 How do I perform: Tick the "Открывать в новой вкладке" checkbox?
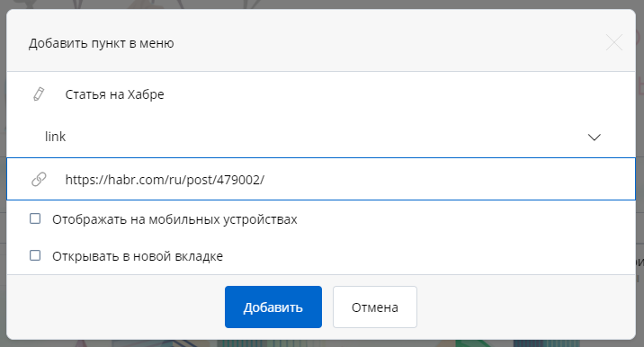click(x=35, y=255)
